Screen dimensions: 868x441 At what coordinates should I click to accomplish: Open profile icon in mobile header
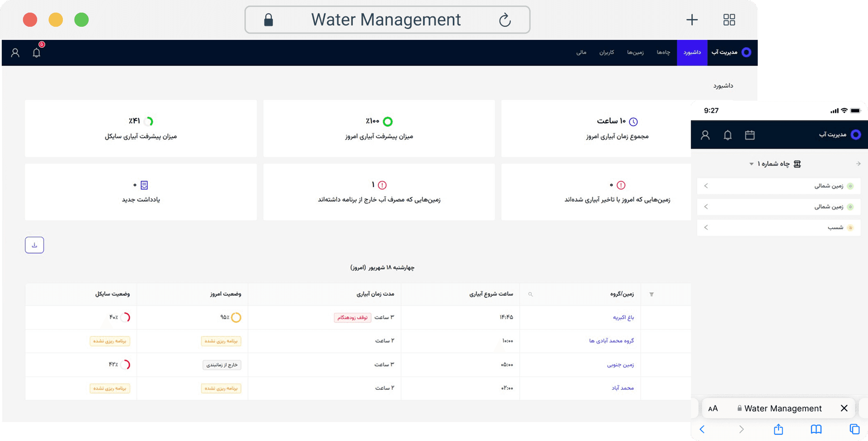[x=705, y=135]
